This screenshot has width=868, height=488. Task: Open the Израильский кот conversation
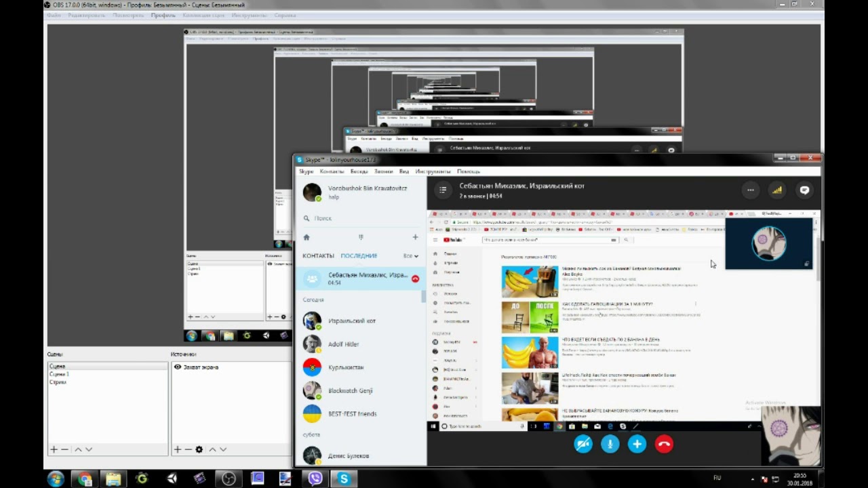click(x=360, y=321)
